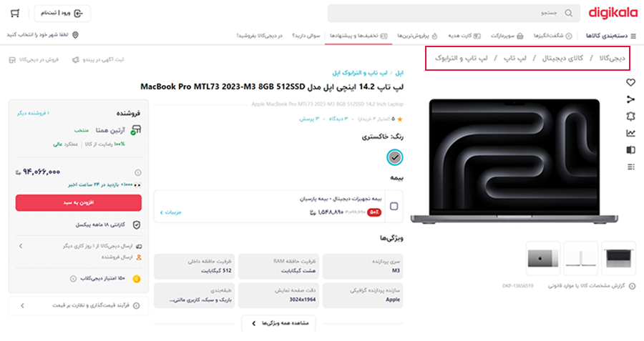The height and width of the screenshot is (341, 644).
Task: Click لپ تاپ و الترابوک breadcrumb link
Action: point(462,59)
